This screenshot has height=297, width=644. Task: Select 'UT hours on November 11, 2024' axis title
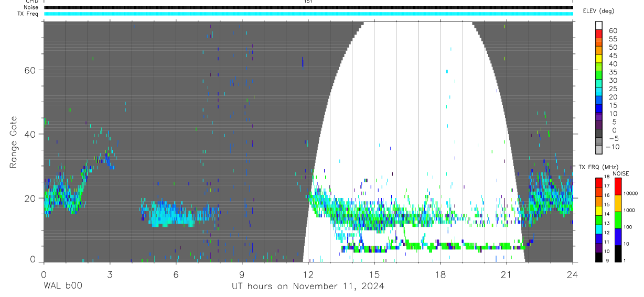pyautogui.click(x=308, y=286)
